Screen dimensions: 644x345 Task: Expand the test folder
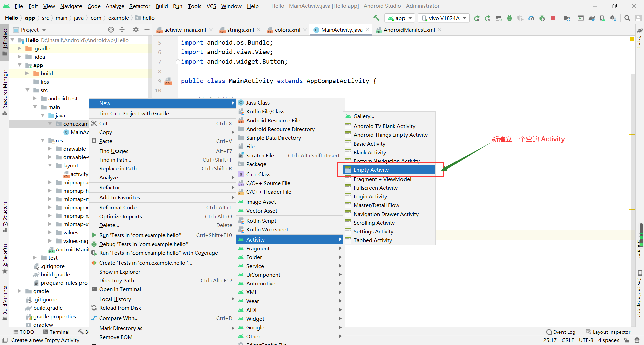point(35,258)
